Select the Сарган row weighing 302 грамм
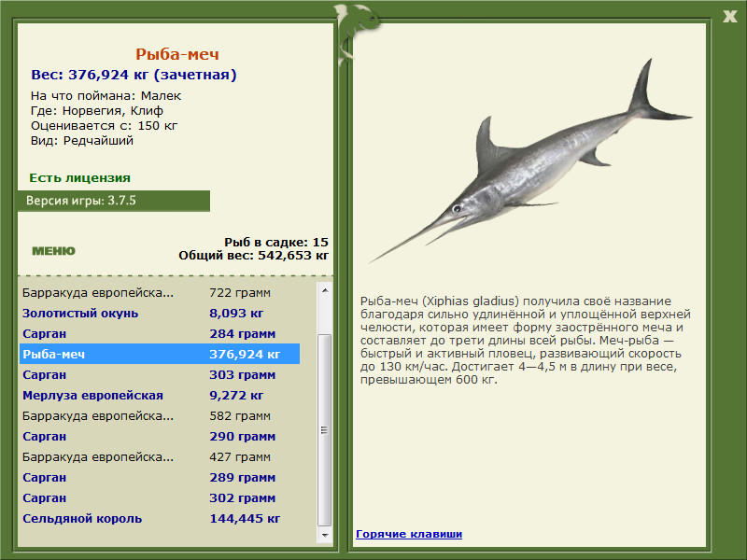 [x=160, y=497]
